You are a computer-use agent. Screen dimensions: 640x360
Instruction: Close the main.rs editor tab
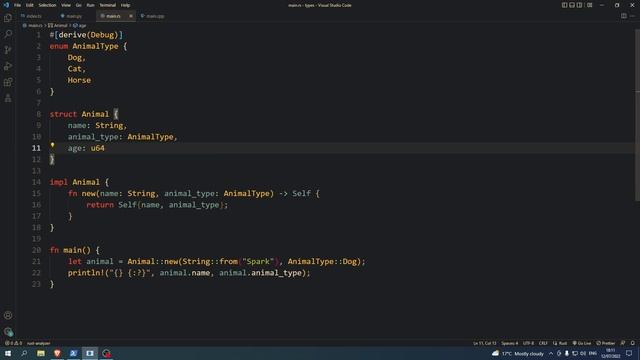[x=131, y=16]
